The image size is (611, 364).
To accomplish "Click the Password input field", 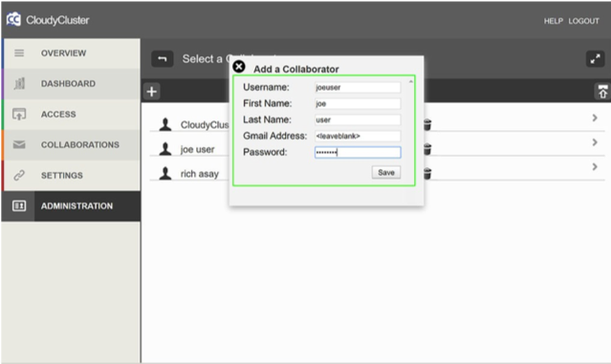I will [x=358, y=152].
